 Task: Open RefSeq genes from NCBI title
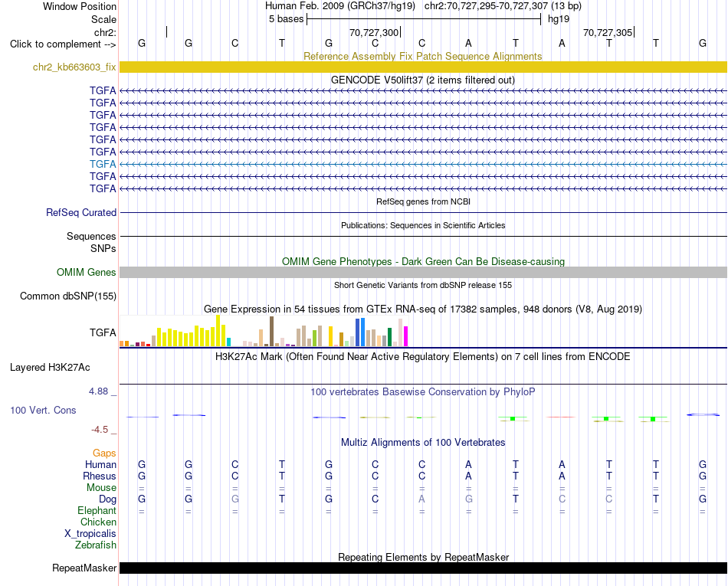coord(423,201)
